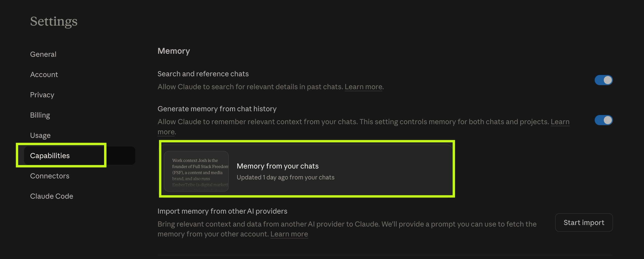Click Start import for memory

[584, 223]
